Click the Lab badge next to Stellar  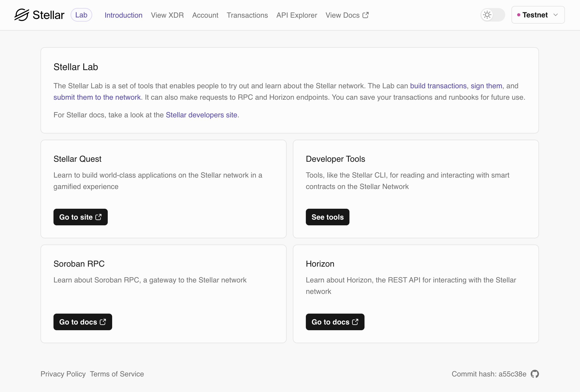point(81,15)
